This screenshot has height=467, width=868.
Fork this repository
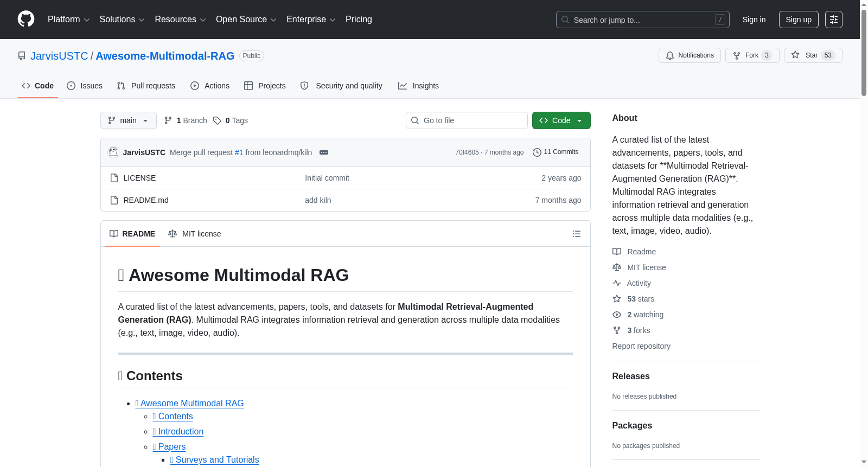752,55
